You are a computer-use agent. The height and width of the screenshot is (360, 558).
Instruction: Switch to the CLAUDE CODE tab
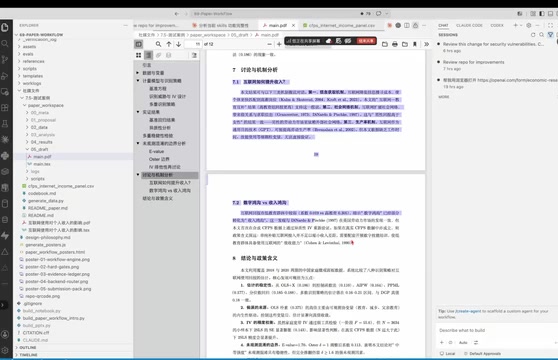coord(469,25)
